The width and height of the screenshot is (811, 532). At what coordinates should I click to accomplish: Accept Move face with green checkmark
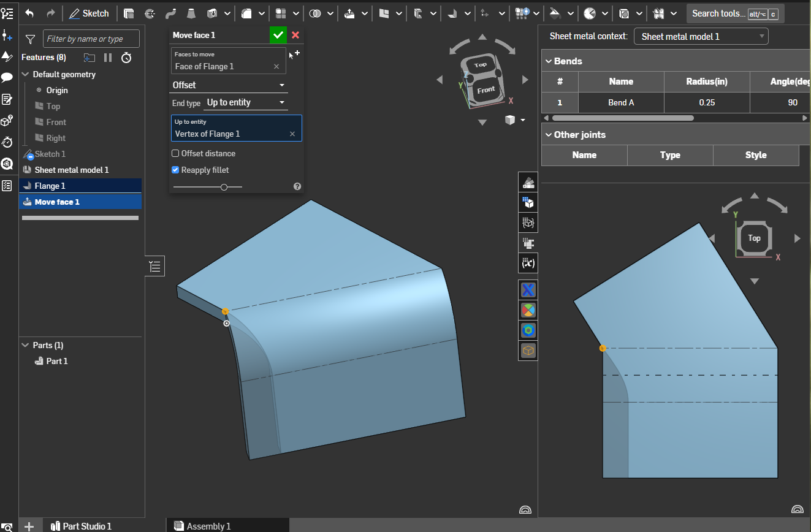click(278, 35)
